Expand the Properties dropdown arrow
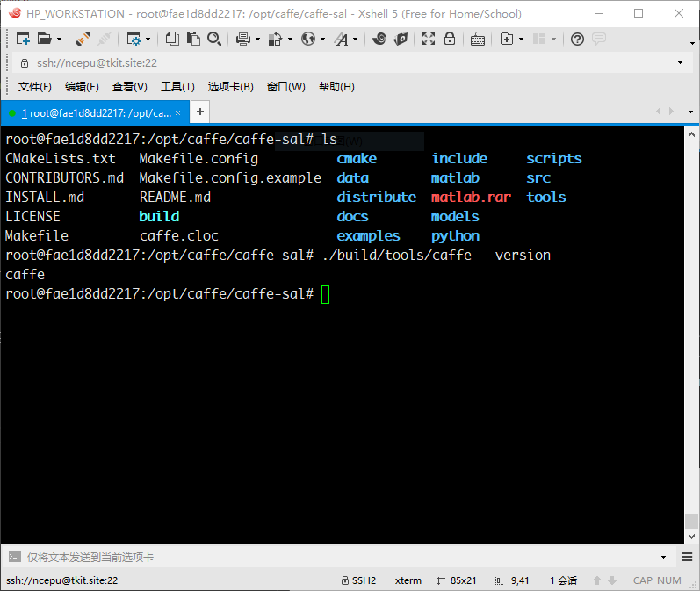Screen dimensions: 700x591 [x=148, y=40]
